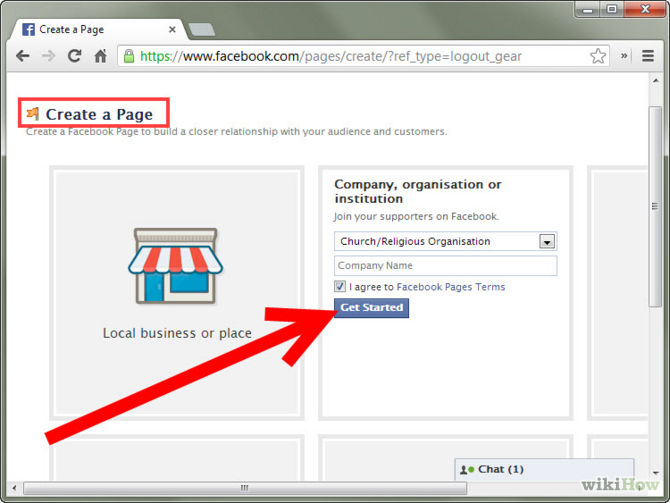This screenshot has width=670, height=503.
Task: Uncheck the I agree to terms checkbox
Action: click(340, 286)
